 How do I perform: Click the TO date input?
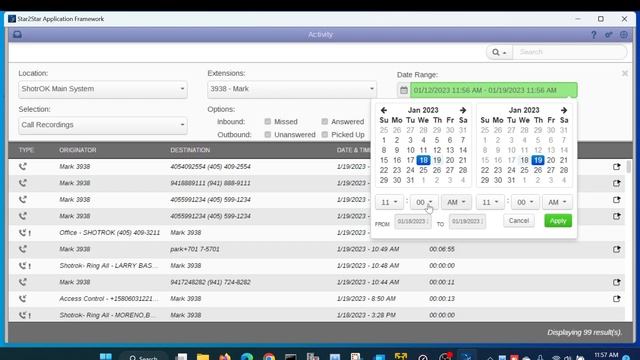coord(467,222)
